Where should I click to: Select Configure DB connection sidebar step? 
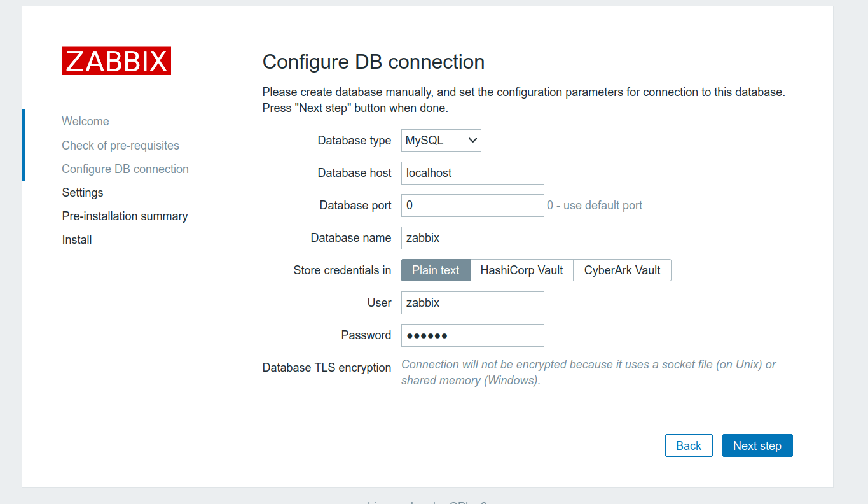click(125, 169)
